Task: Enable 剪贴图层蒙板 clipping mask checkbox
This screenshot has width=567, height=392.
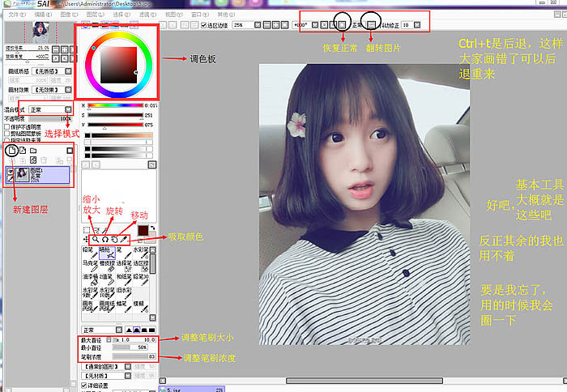Action: [x=6, y=133]
